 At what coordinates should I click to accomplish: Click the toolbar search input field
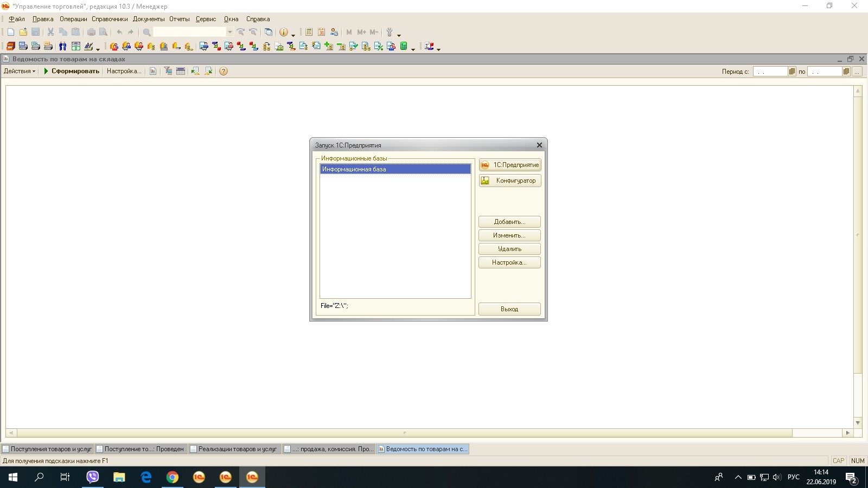(189, 32)
